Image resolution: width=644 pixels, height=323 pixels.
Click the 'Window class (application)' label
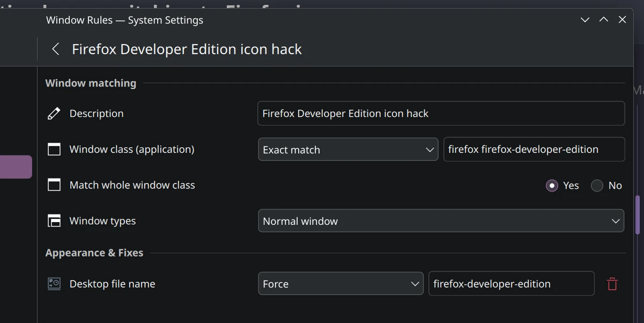pyautogui.click(x=132, y=150)
